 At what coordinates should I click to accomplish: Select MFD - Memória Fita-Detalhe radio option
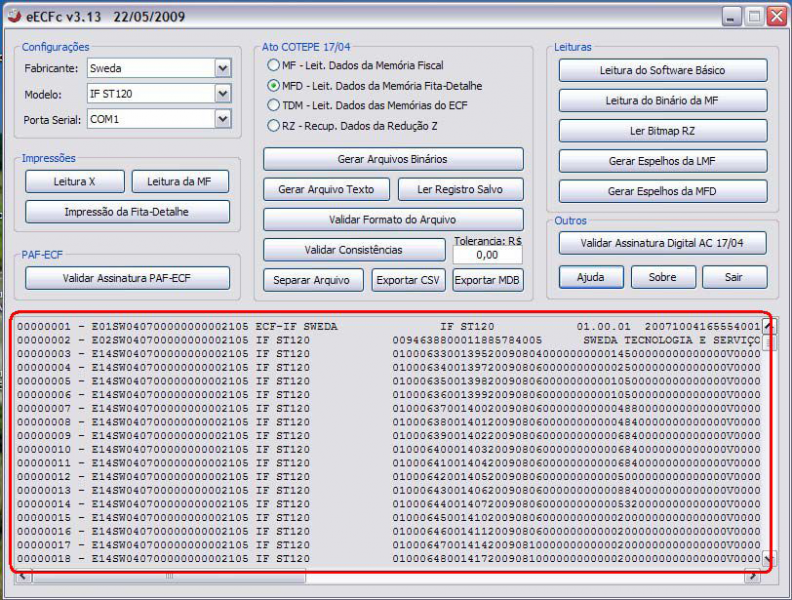(273, 85)
